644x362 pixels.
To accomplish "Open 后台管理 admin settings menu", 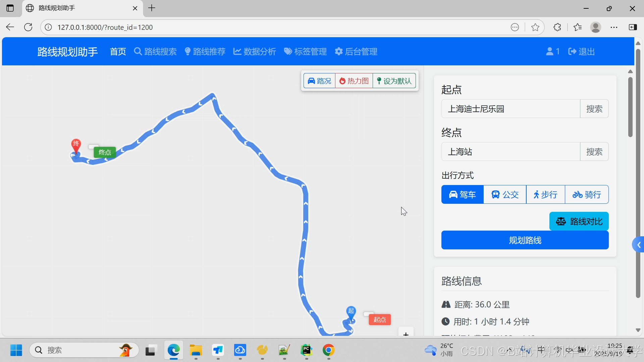I will (x=356, y=52).
